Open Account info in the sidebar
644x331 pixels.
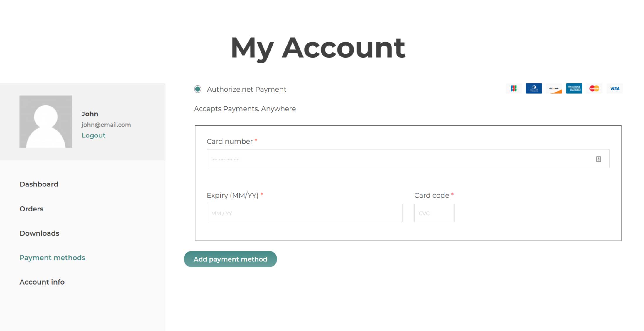pos(42,282)
